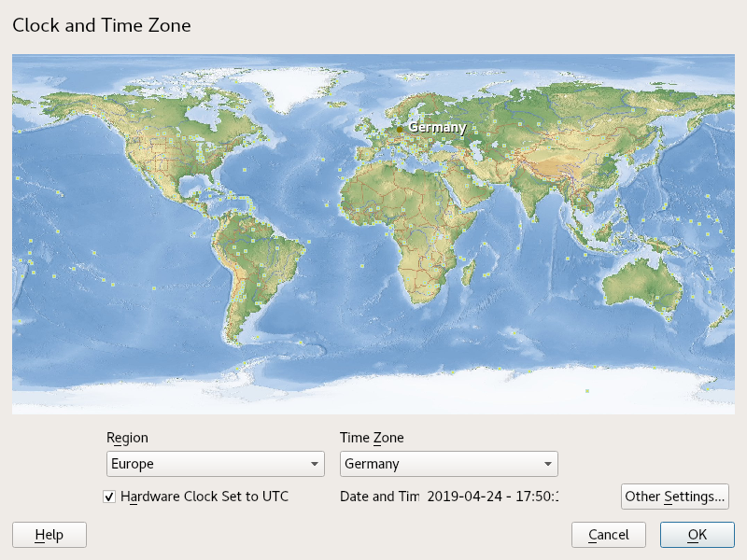This screenshot has height=560, width=747.
Task: Choose the United States on the map
Action: (x=168, y=159)
